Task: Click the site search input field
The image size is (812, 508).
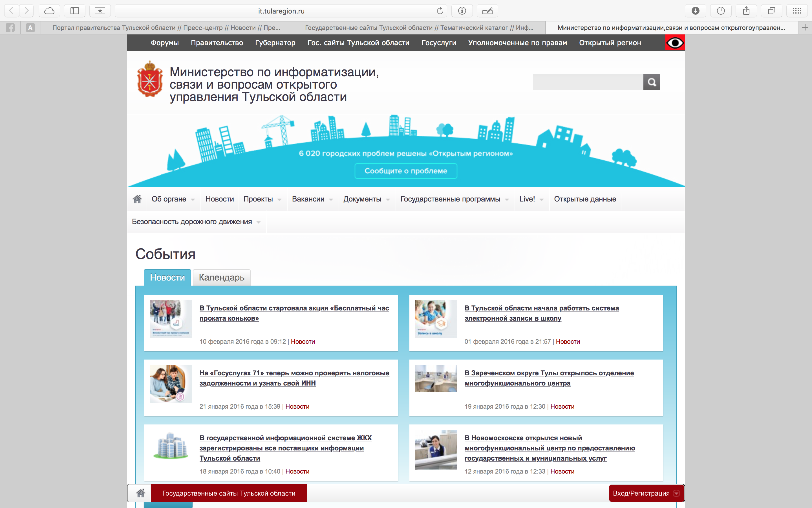Action: 588,82
